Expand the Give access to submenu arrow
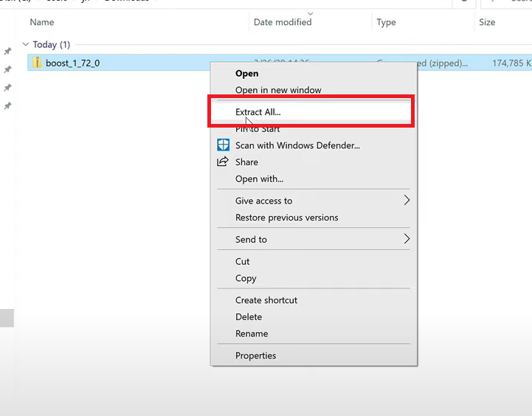Screen dimensions: 532x416 (x=407, y=200)
